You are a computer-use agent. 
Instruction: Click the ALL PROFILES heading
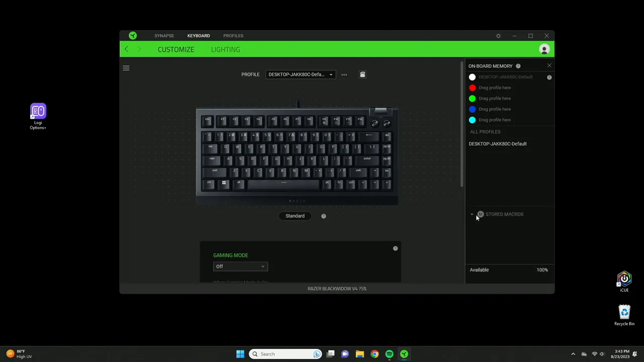(485, 132)
